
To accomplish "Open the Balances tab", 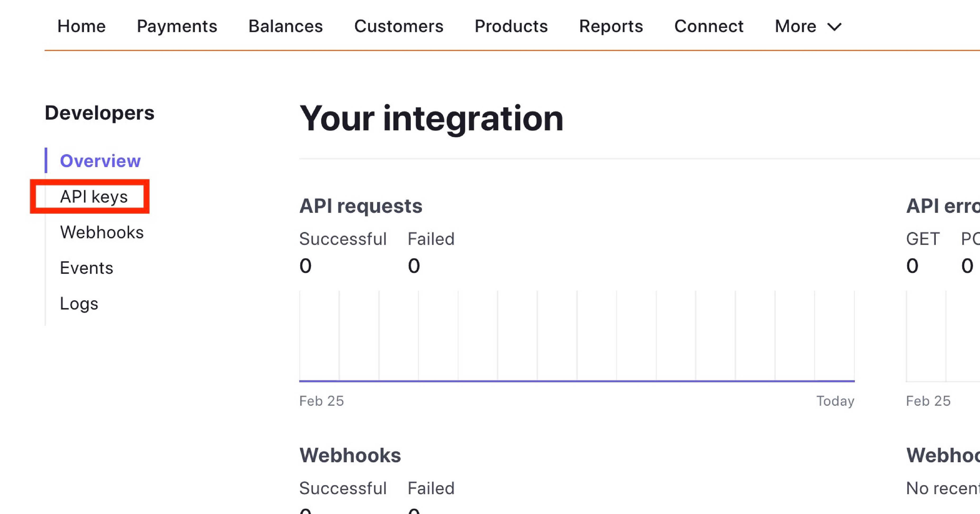I will click(x=285, y=27).
